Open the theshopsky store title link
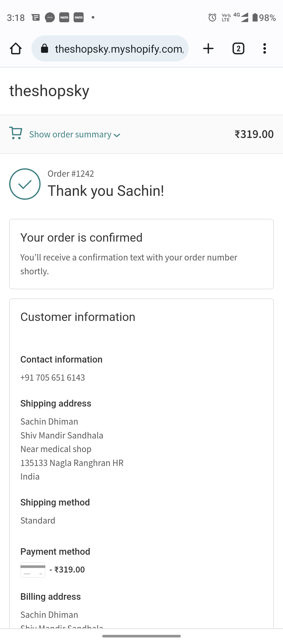Viewport: 283px width, 644px height. pos(49,91)
